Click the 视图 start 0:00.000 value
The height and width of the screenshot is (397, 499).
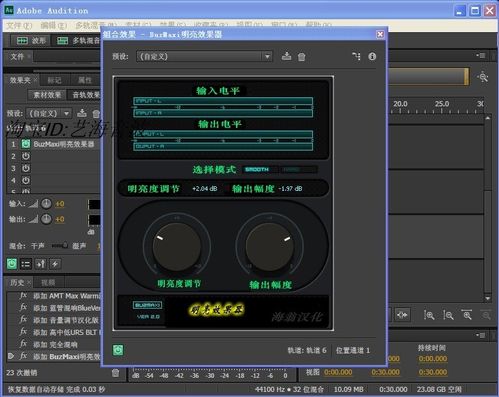[338, 372]
